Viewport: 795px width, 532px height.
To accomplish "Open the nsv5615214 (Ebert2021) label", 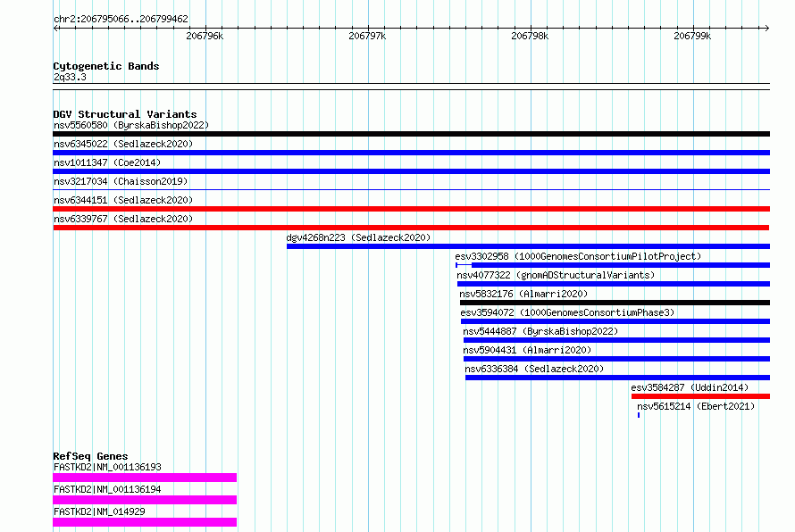I will [x=696, y=406].
